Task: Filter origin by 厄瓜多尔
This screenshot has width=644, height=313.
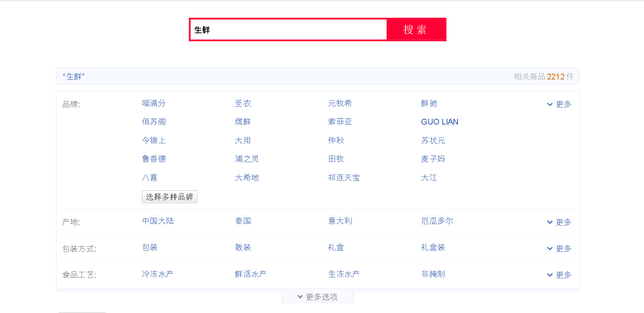Action: point(437,221)
